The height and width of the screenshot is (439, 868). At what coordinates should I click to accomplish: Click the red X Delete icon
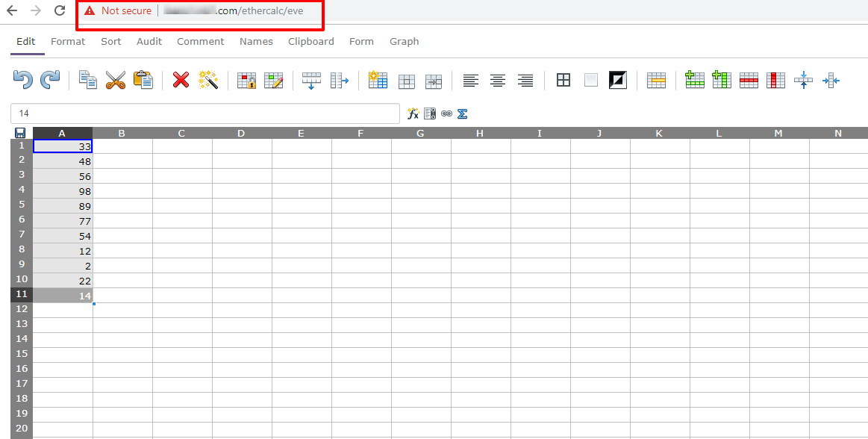[181, 80]
